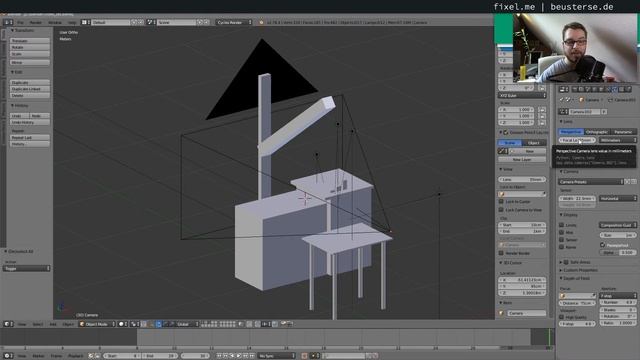The height and width of the screenshot is (360, 640).
Task: Open the 3D view Select menu
Action: click(x=38, y=324)
